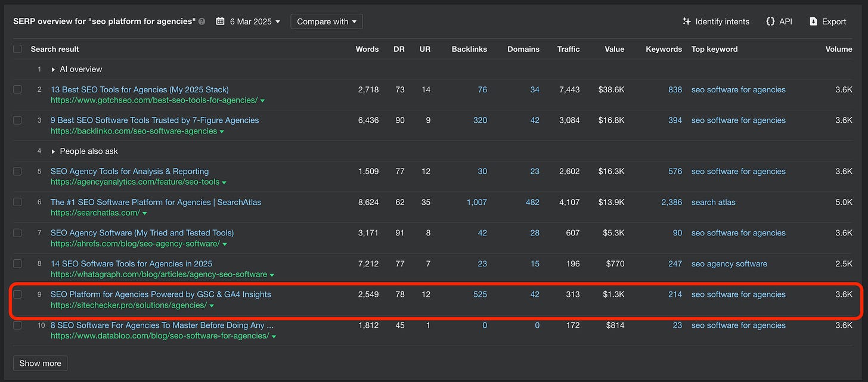The width and height of the screenshot is (868, 382).
Task: Open SEO Agency Software (My Tried and Tested Tools) link
Action: coord(142,232)
